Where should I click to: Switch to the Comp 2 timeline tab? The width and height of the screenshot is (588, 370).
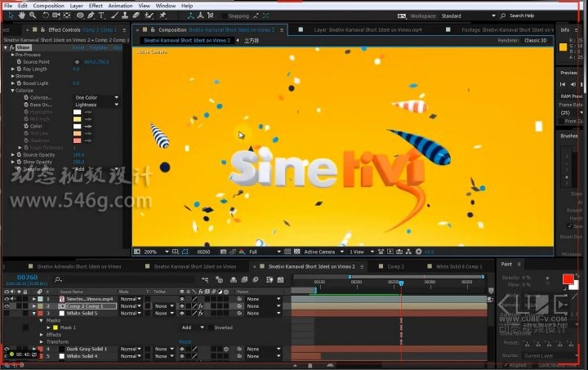395,266
